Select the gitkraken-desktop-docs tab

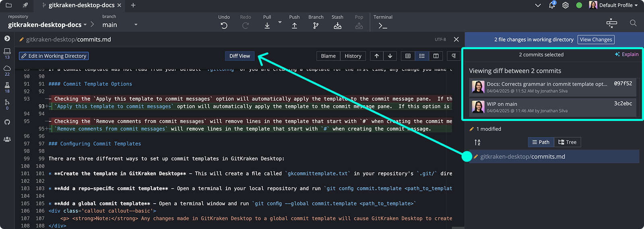81,5
